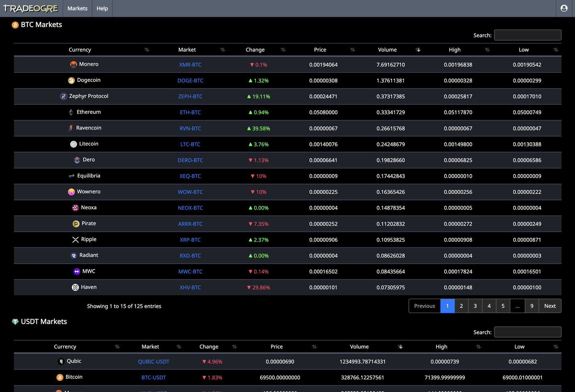The height and width of the screenshot is (392, 575).
Task: Click the BTC Markets heading bitcoin icon
Action: [x=15, y=25]
